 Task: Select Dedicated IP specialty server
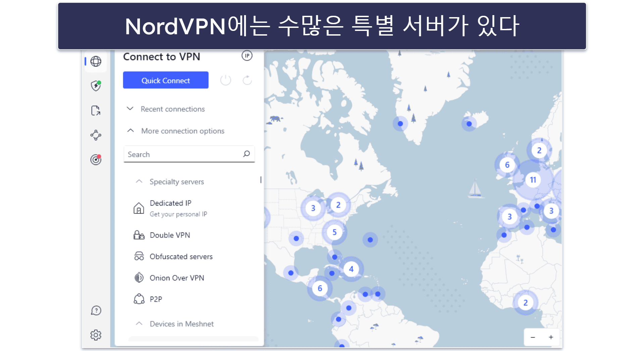pos(170,203)
